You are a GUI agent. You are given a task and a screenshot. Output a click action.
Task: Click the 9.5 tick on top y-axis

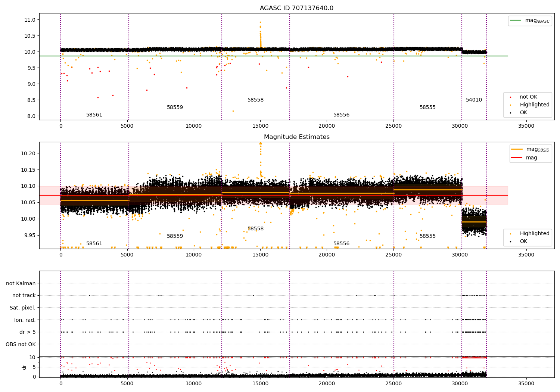coord(31,68)
